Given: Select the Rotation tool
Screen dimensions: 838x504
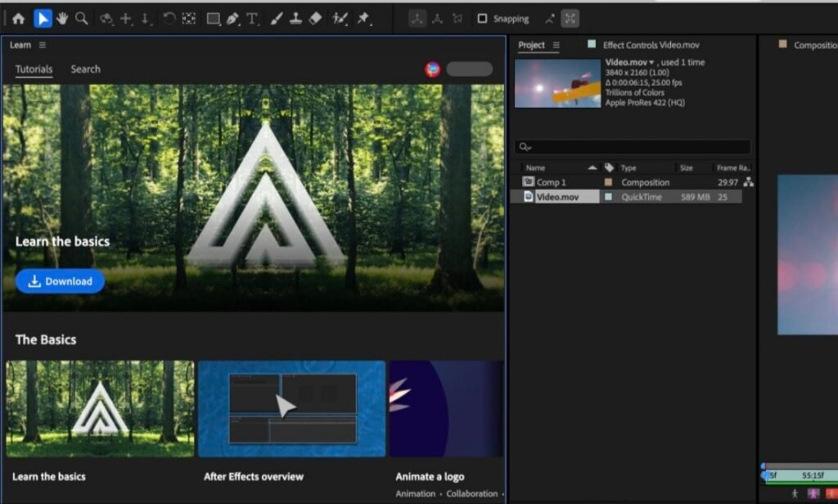Looking at the screenshot, I should pyautogui.click(x=169, y=18).
